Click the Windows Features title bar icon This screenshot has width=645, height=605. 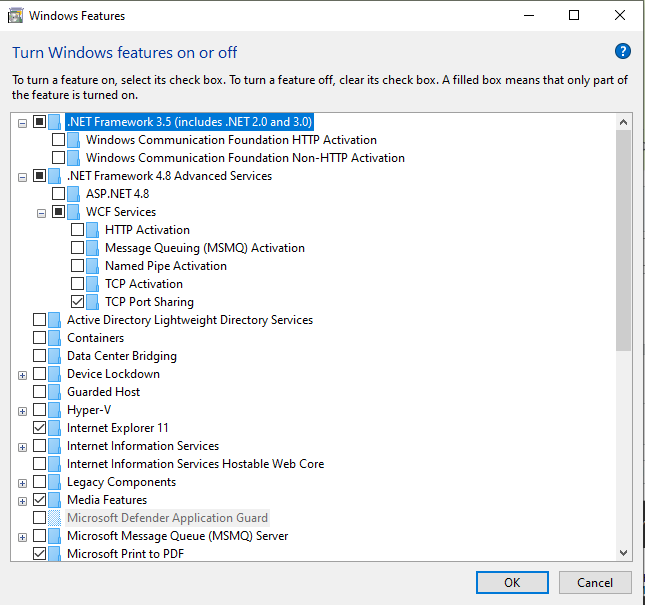point(16,16)
